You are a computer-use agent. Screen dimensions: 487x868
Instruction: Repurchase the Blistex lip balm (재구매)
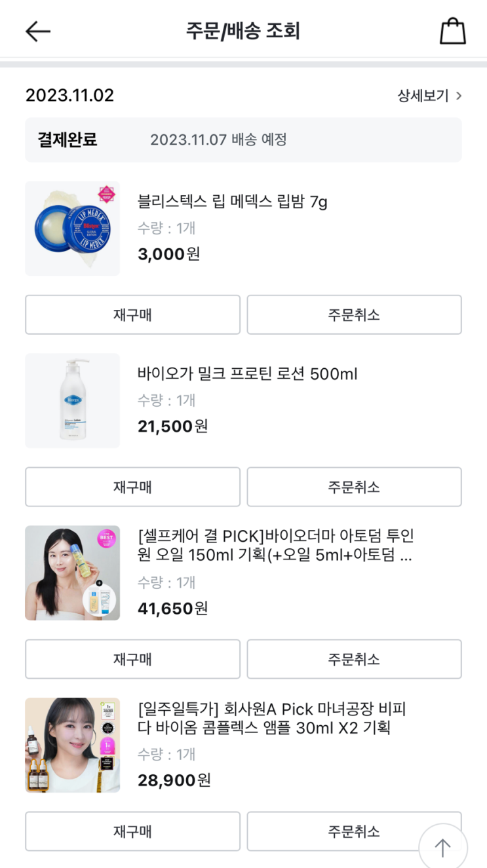(x=132, y=314)
